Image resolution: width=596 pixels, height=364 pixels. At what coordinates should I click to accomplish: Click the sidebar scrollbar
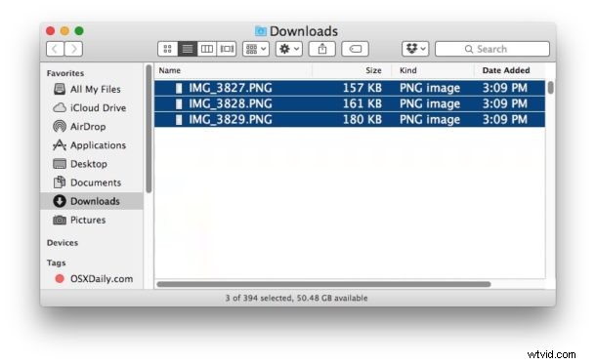pos(149,129)
